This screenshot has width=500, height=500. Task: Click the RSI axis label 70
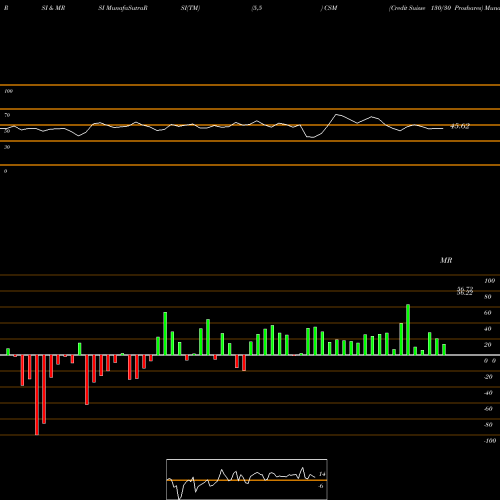[x=7, y=115]
